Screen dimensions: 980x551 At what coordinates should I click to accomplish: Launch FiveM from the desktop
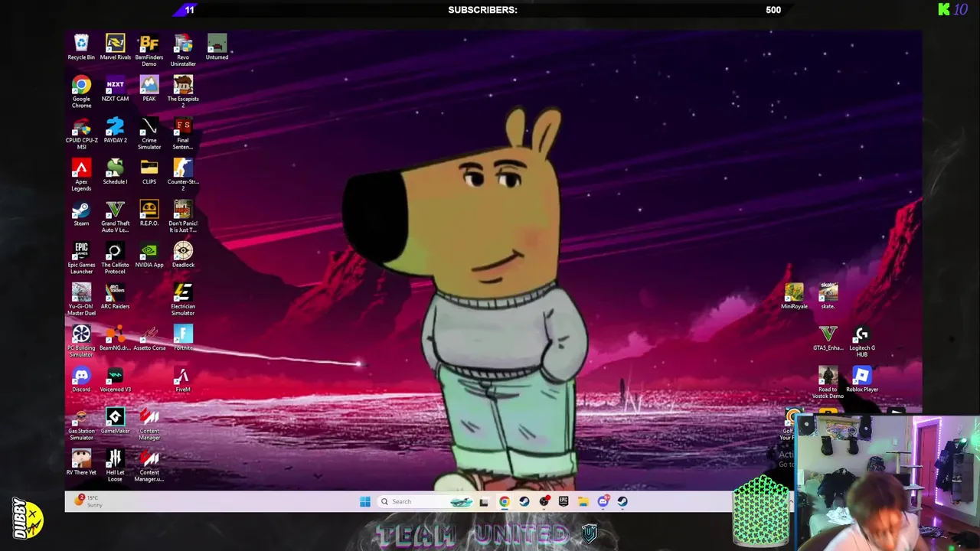tap(183, 379)
